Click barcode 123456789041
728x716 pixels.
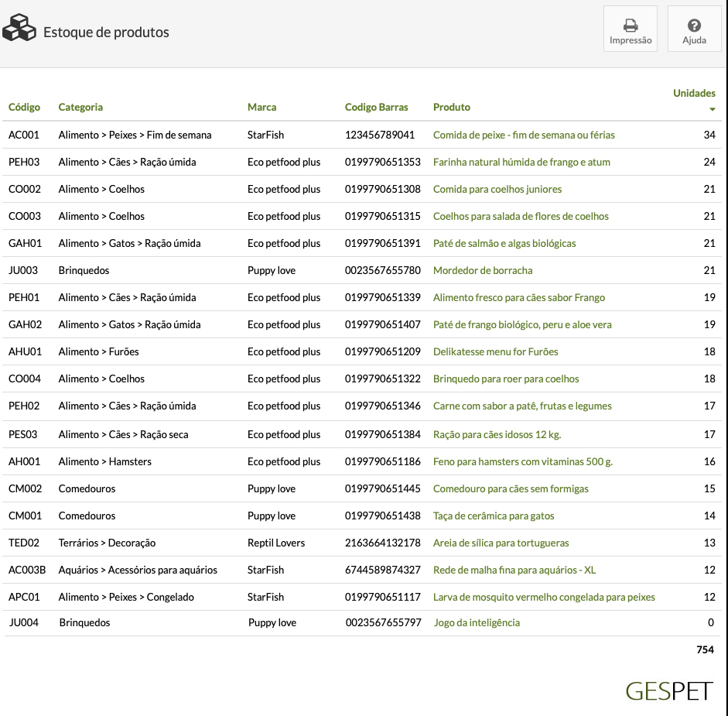coord(380,135)
